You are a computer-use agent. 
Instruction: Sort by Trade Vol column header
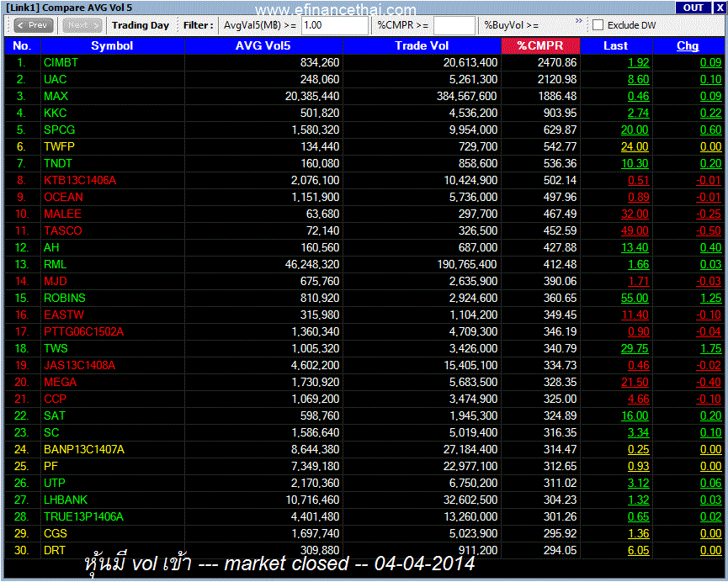422,46
